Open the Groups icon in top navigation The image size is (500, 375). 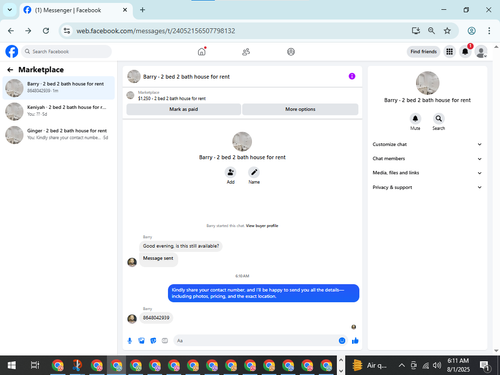pyautogui.click(x=291, y=52)
